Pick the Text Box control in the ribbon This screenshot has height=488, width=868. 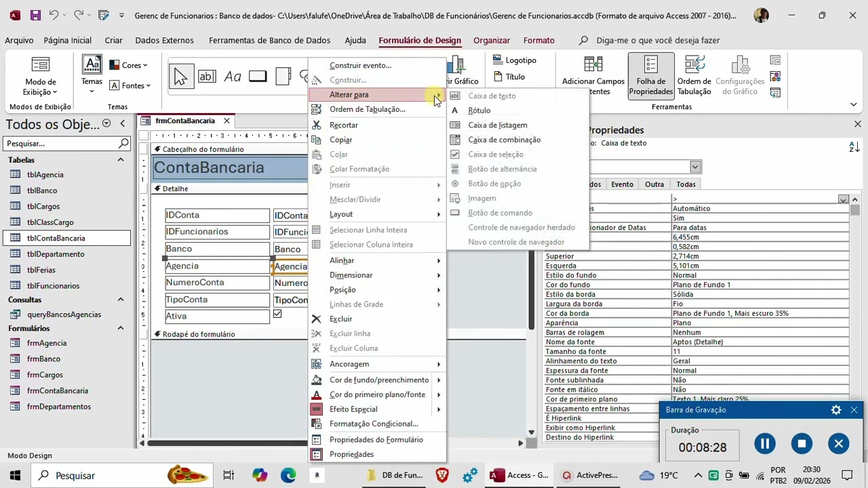point(207,77)
